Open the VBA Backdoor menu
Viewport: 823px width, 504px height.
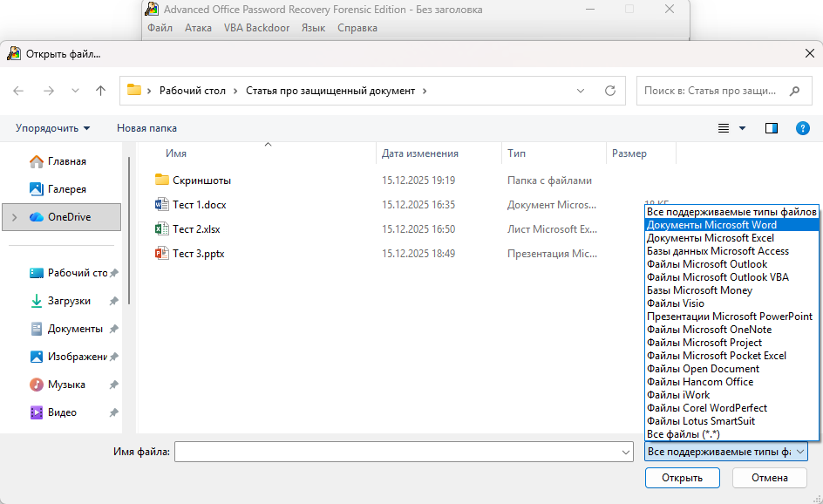[x=256, y=28]
